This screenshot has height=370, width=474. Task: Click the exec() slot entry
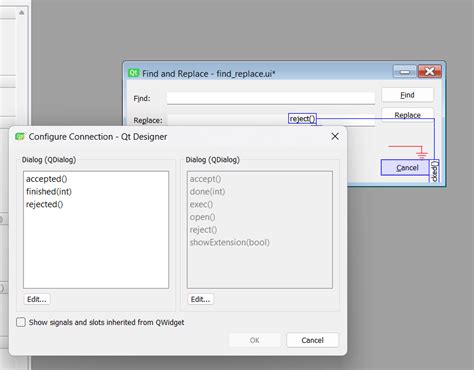coord(201,204)
